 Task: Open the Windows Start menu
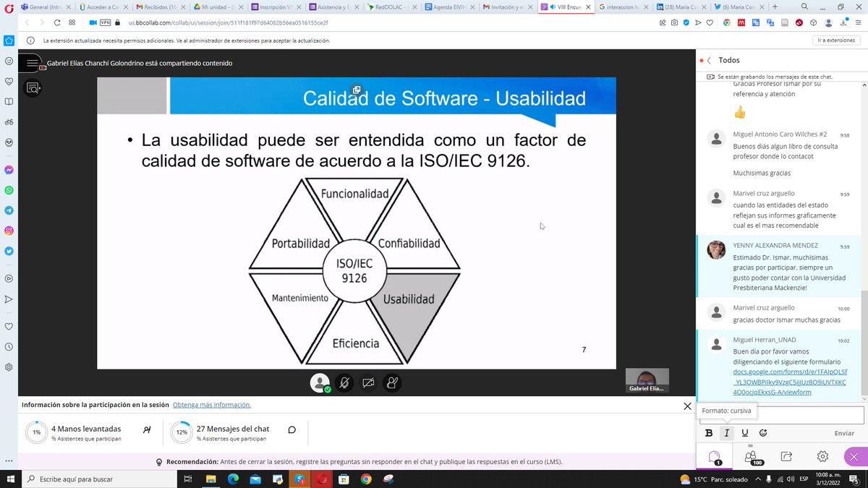[x=9, y=479]
